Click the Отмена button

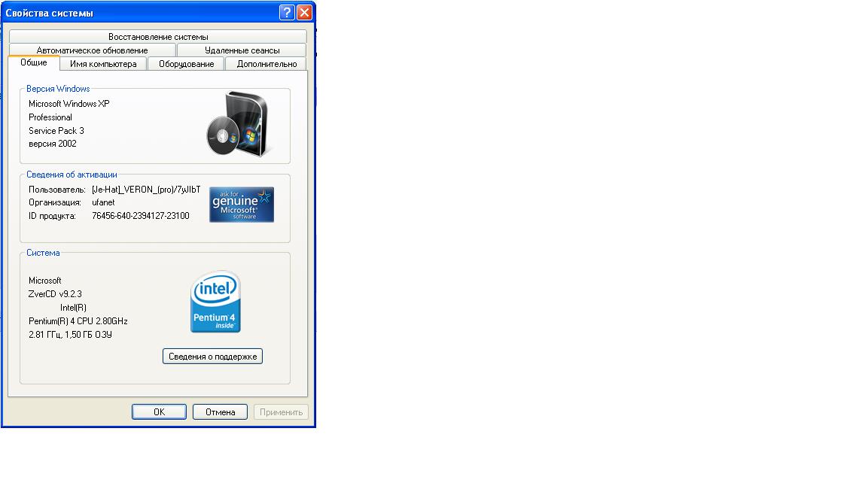(220, 411)
